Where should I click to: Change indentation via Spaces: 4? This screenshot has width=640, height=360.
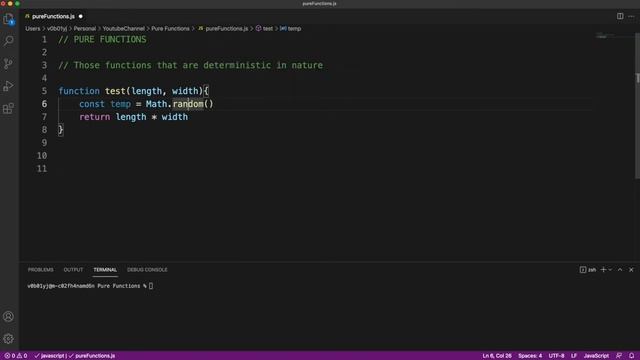(530, 356)
